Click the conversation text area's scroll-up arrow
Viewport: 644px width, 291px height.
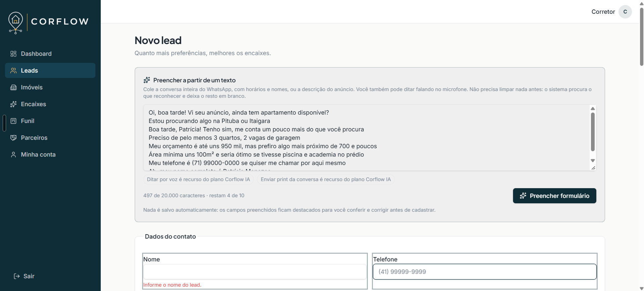pyautogui.click(x=593, y=109)
